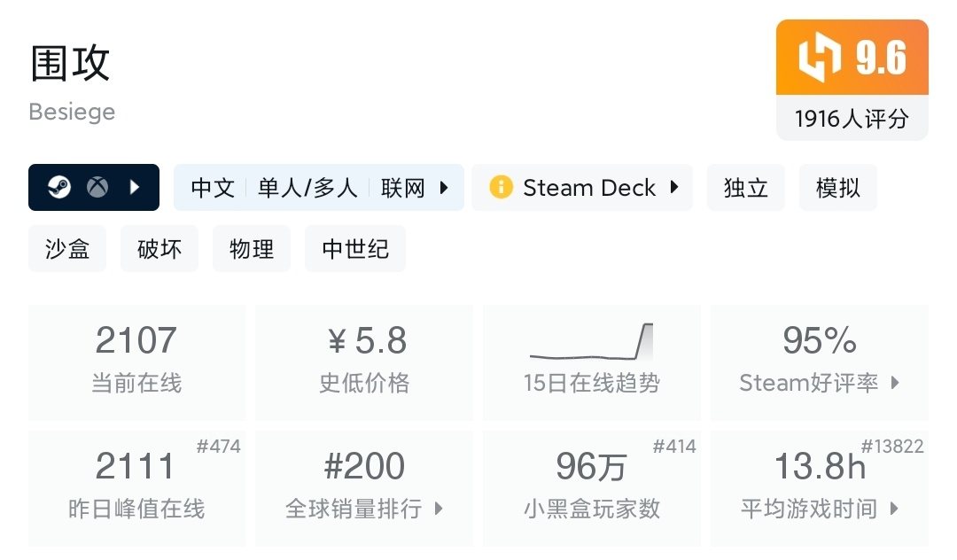Expand the language and multiplayer info arrow
Screen dimensions: 957x560
coord(445,188)
